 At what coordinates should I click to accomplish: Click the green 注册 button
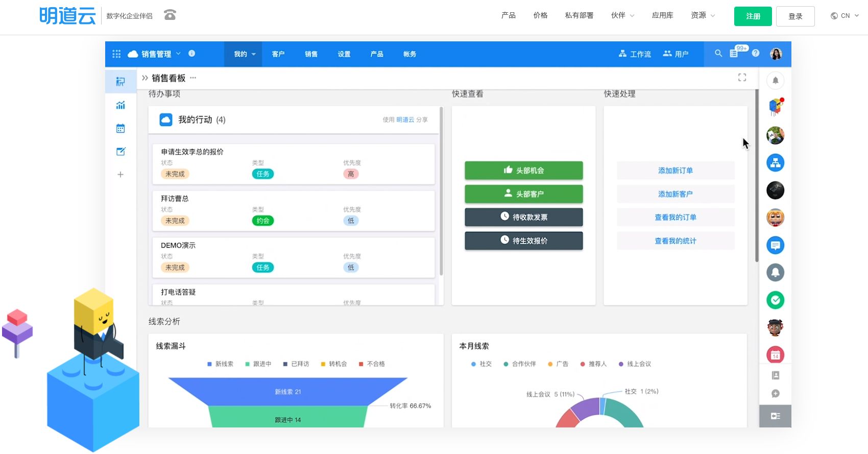click(753, 16)
